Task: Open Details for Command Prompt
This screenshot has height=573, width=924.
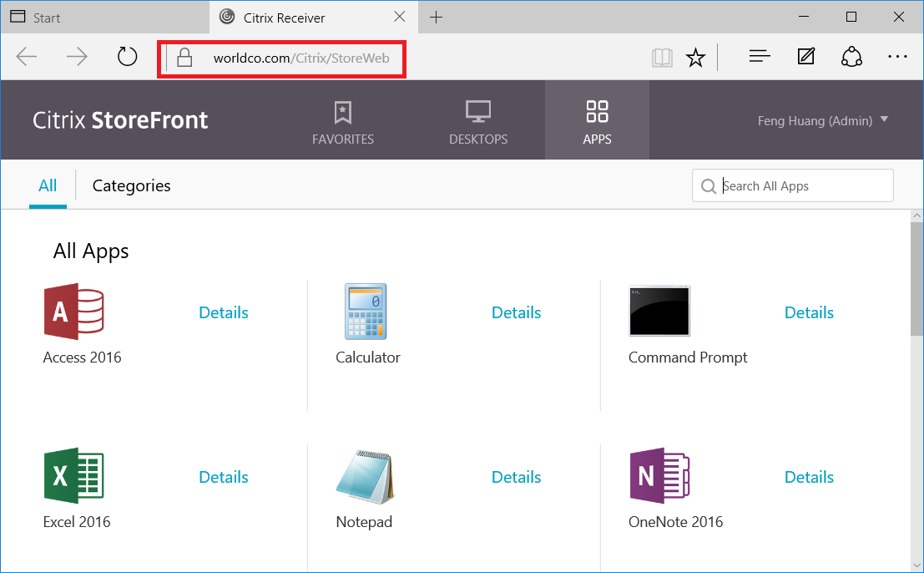Action: click(x=809, y=312)
